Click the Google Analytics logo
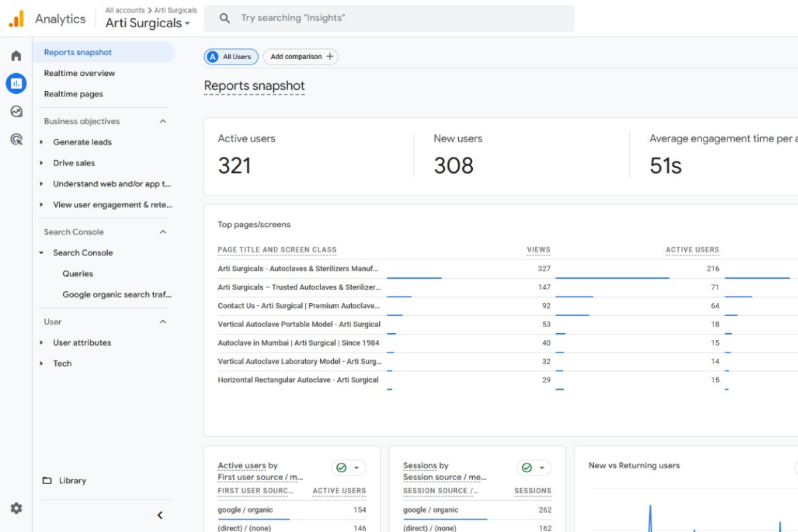Screen dimensions: 798x532 pos(17,19)
